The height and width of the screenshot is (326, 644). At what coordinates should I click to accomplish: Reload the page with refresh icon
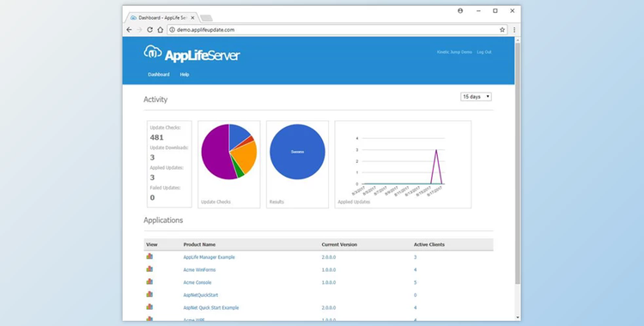[x=150, y=30]
